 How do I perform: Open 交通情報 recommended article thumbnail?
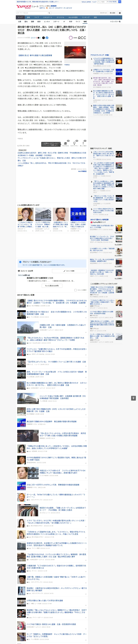coord(78,214)
